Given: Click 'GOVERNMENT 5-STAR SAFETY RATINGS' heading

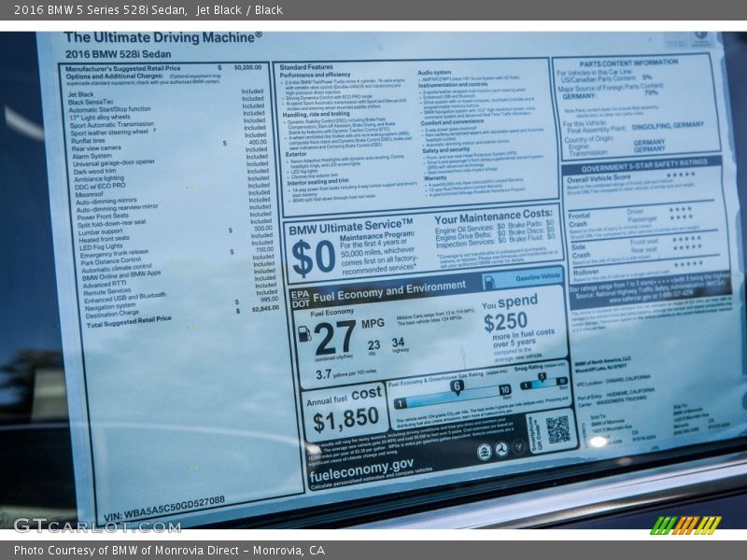Looking at the screenshot, I should tap(644, 166).
